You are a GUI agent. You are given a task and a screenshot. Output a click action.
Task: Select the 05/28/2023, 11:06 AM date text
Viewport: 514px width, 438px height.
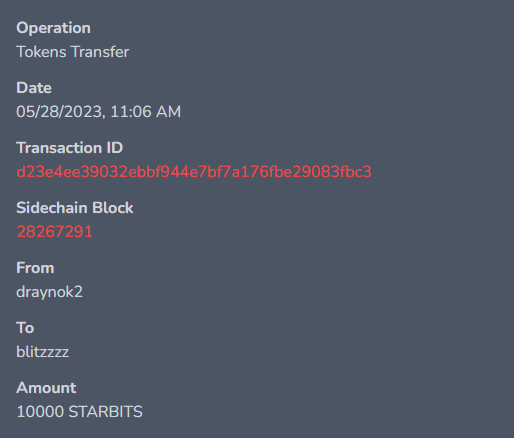coord(99,112)
